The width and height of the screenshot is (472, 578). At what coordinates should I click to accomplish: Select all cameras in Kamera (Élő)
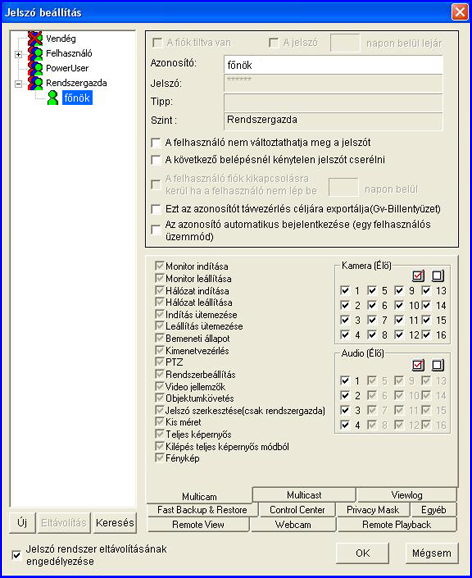click(418, 276)
